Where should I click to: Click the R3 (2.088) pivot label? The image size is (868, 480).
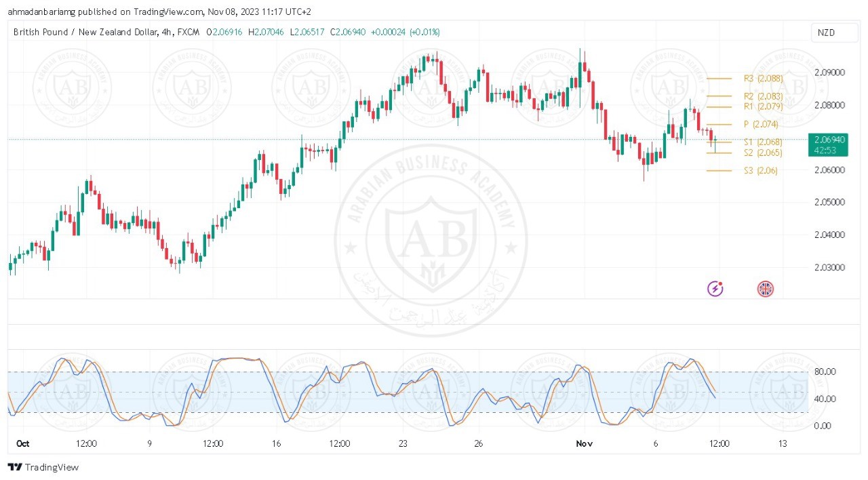tap(763, 79)
